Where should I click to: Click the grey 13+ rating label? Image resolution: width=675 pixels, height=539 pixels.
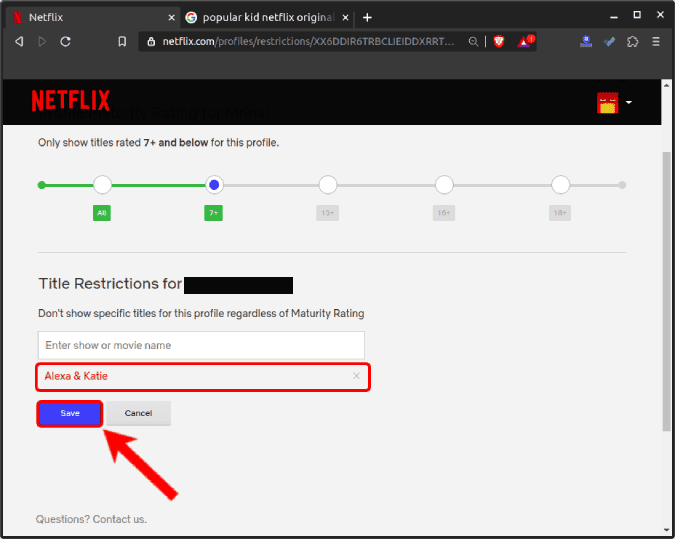pyautogui.click(x=328, y=213)
